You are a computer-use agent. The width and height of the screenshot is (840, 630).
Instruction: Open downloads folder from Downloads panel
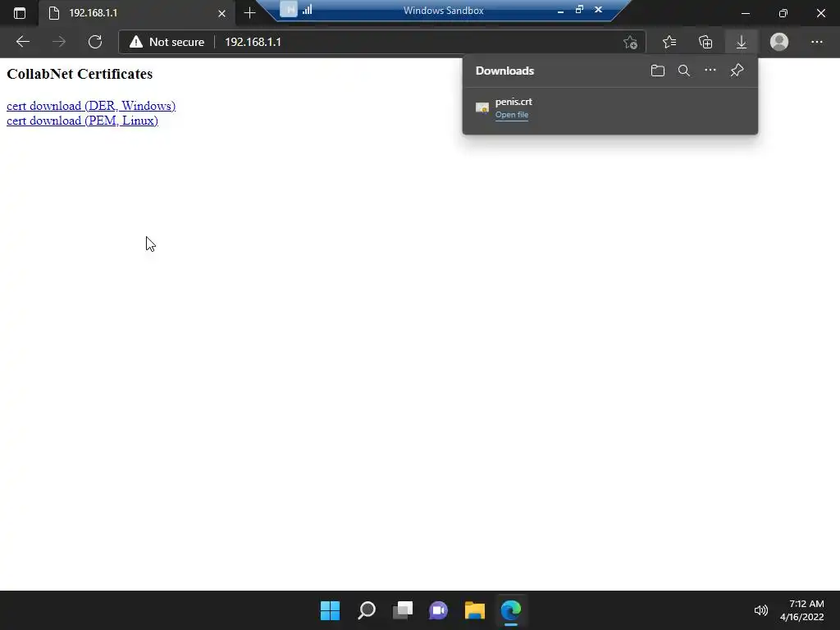pyautogui.click(x=658, y=71)
